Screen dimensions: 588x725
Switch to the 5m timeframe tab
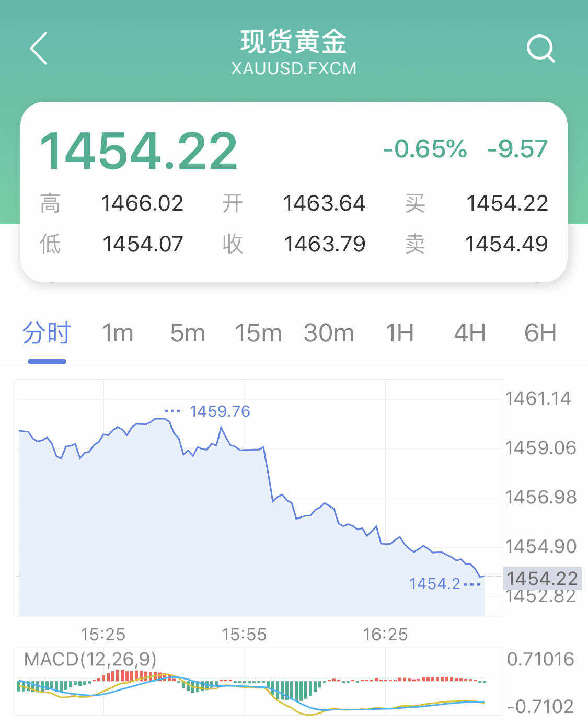pyautogui.click(x=188, y=333)
